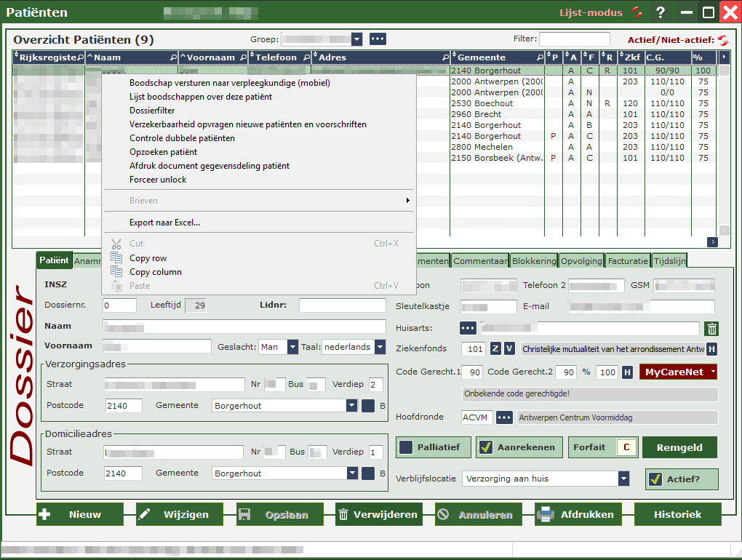
Task: Click the Z button next to Ziekenfonds
Action: tap(495, 349)
